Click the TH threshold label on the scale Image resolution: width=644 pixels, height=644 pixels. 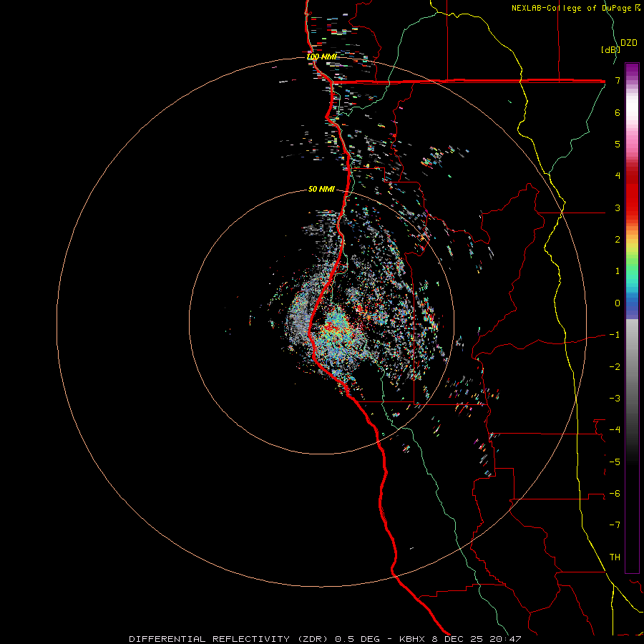click(615, 557)
